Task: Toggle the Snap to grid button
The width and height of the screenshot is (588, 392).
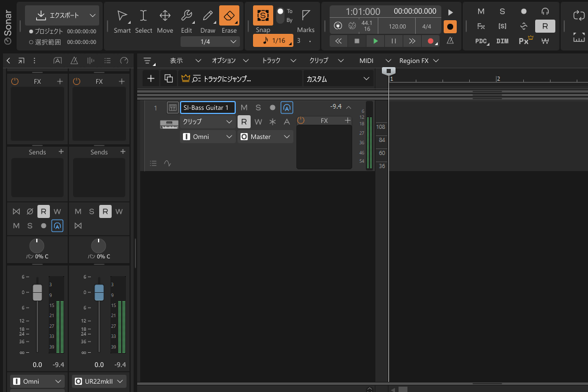Action: (x=263, y=15)
